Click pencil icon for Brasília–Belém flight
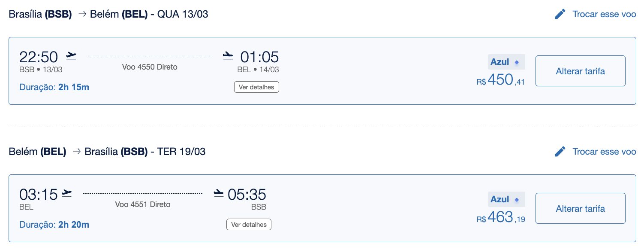Screen dimensions: 644x250 coord(560,14)
